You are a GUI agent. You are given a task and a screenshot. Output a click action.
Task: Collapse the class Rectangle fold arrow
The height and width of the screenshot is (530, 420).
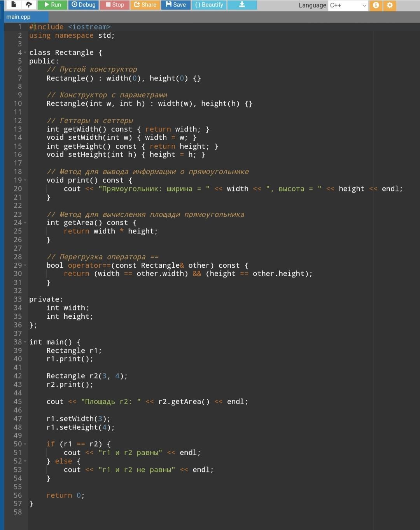(x=25, y=53)
